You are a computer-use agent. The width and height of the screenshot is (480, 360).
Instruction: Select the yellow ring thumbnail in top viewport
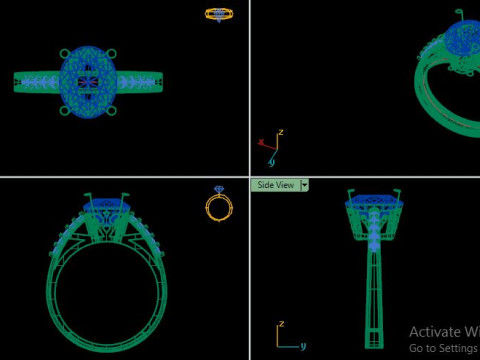click(219, 15)
